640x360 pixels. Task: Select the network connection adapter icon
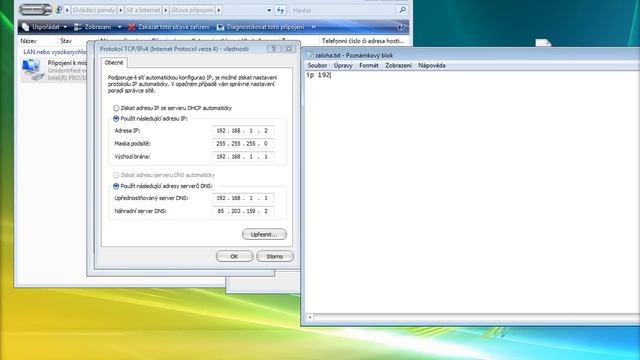[x=33, y=70]
